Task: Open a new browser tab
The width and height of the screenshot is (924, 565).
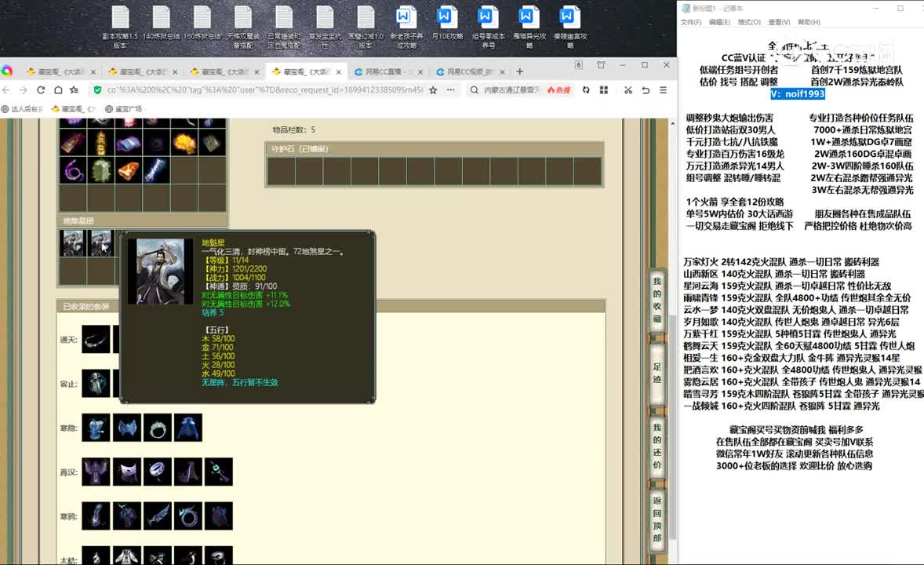Action: pos(519,71)
